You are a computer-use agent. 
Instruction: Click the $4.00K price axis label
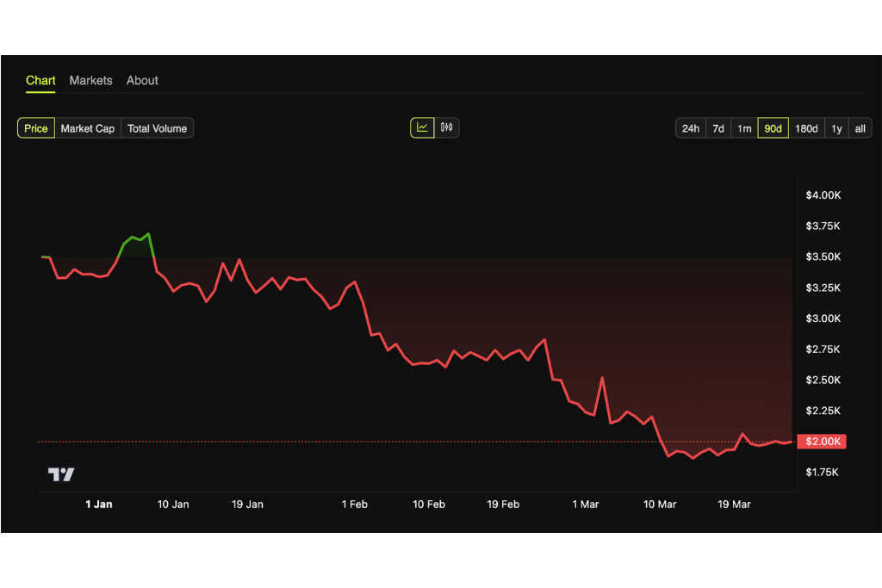point(823,195)
